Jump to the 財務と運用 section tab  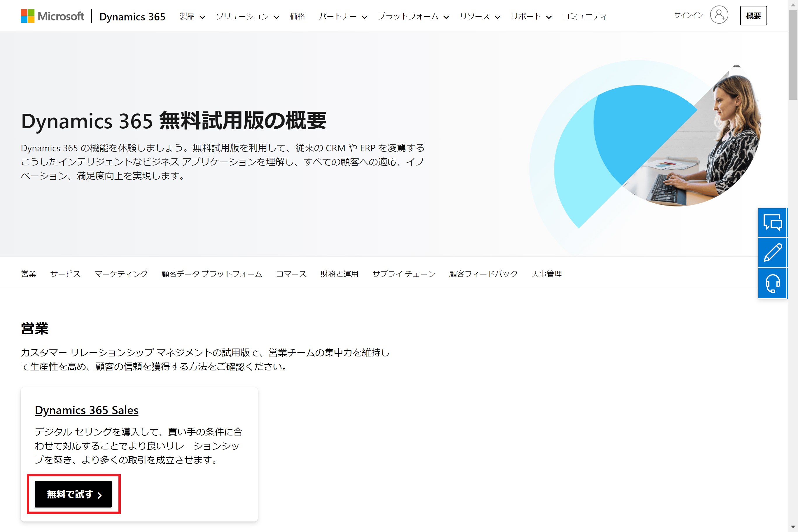(339, 274)
